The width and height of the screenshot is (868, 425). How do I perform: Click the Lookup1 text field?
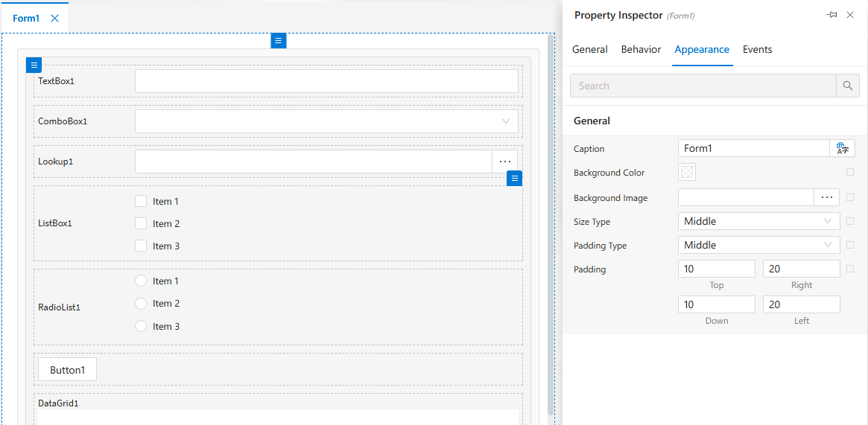point(314,162)
